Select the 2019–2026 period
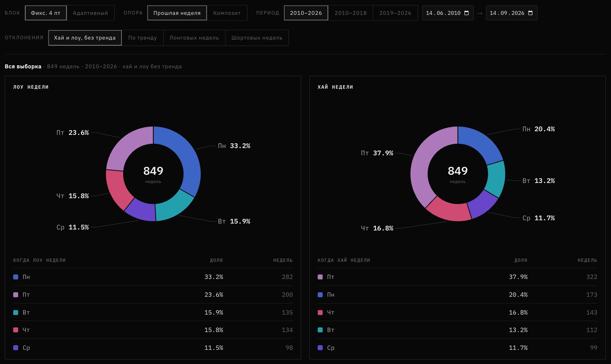 pos(395,13)
